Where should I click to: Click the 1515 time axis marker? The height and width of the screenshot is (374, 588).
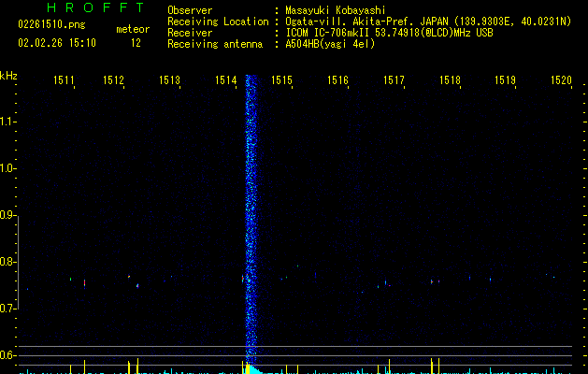(281, 80)
